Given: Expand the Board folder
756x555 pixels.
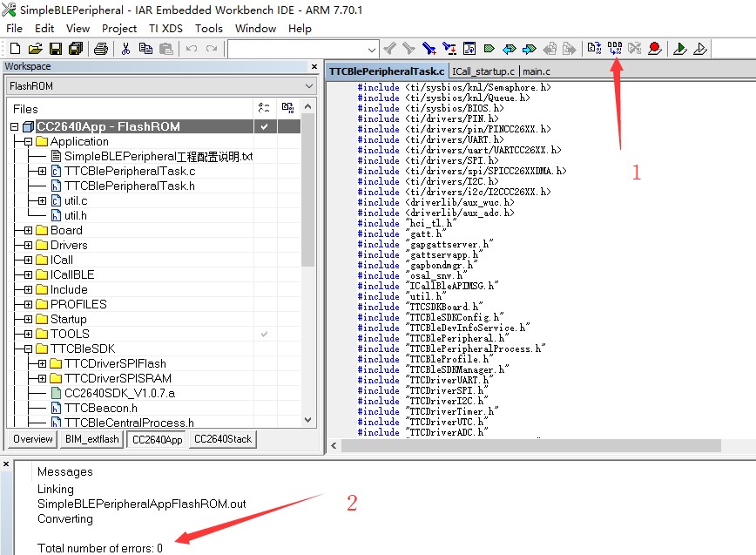Looking at the screenshot, I should [x=29, y=231].
